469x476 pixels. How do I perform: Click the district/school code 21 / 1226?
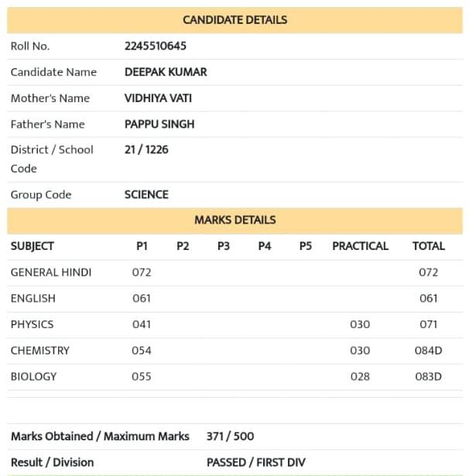(x=146, y=149)
